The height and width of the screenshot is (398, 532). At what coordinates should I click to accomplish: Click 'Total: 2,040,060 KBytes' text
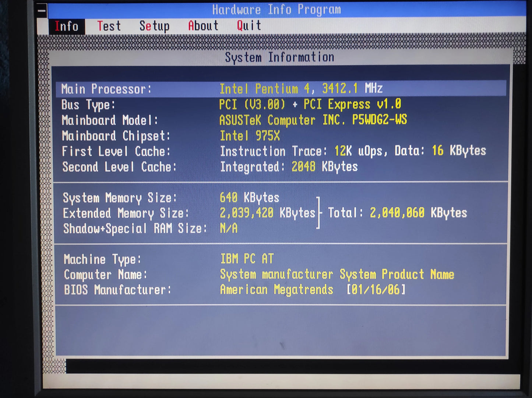[x=398, y=213]
